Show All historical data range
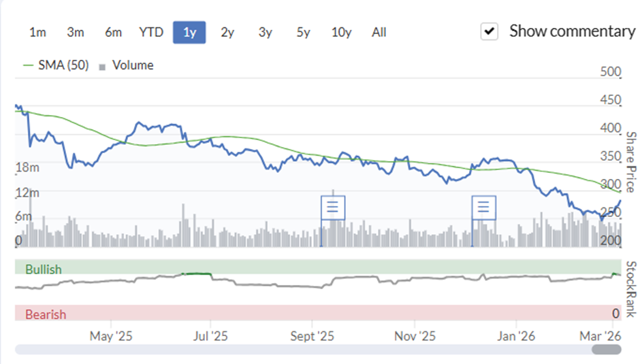Viewport: 640px width, 364px height. [x=379, y=32]
